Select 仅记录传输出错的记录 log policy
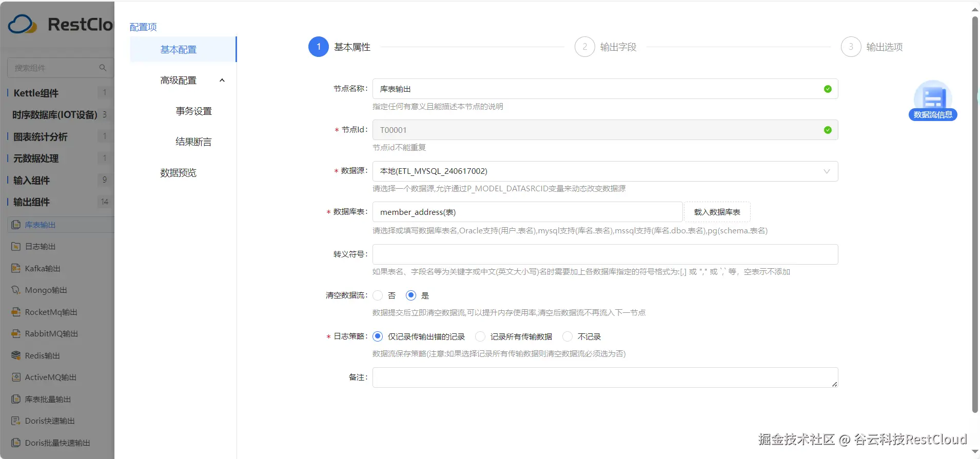Image resolution: width=980 pixels, height=459 pixels. pyautogui.click(x=378, y=336)
